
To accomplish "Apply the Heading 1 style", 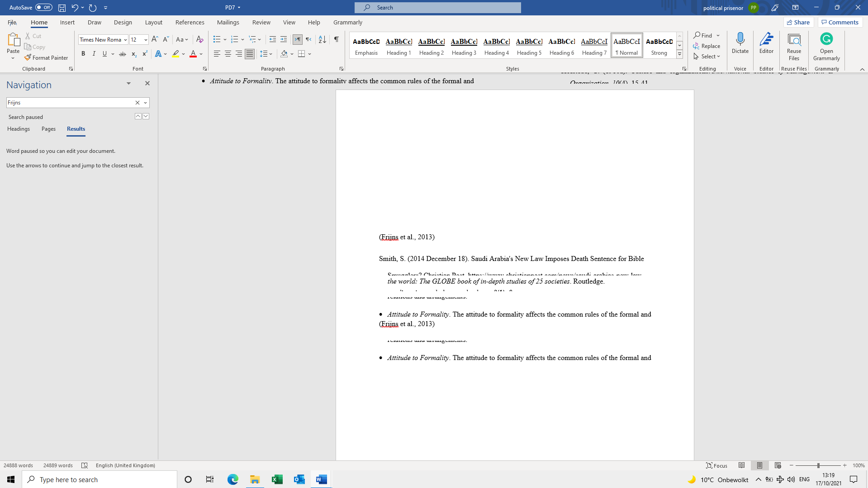I will point(398,45).
